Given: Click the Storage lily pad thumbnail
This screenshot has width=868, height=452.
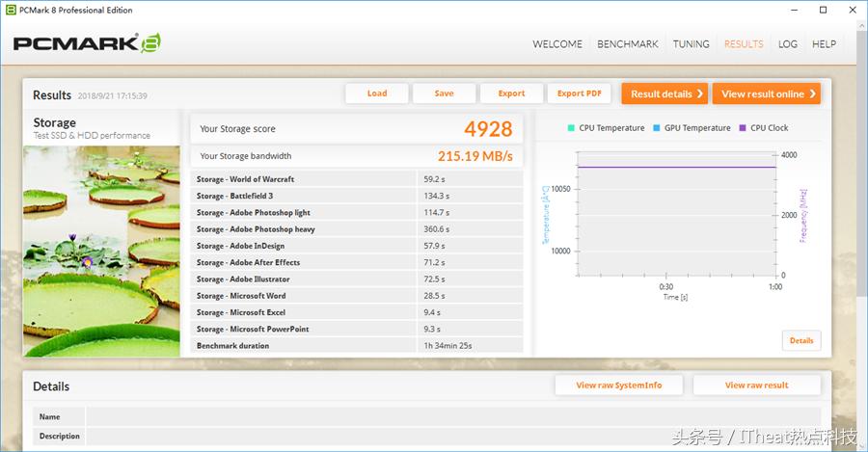Looking at the screenshot, I should pos(101,251).
